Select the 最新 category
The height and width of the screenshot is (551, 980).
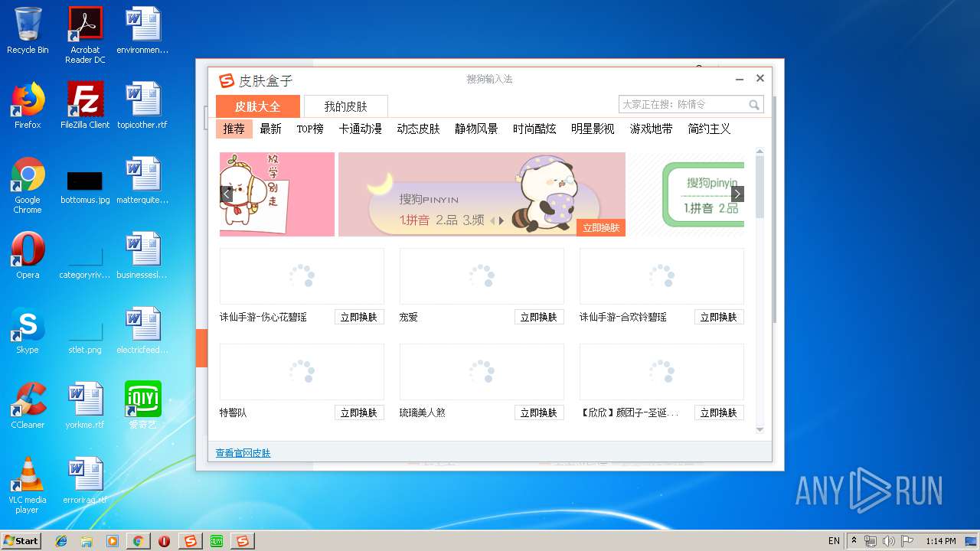[x=271, y=129]
